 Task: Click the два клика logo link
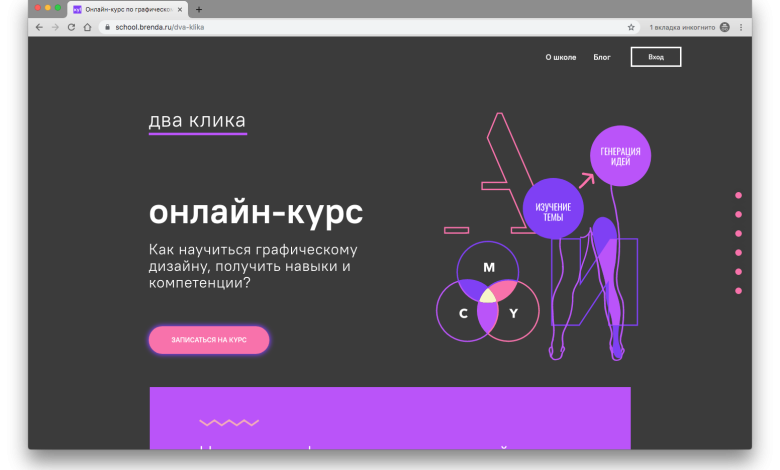tap(197, 121)
